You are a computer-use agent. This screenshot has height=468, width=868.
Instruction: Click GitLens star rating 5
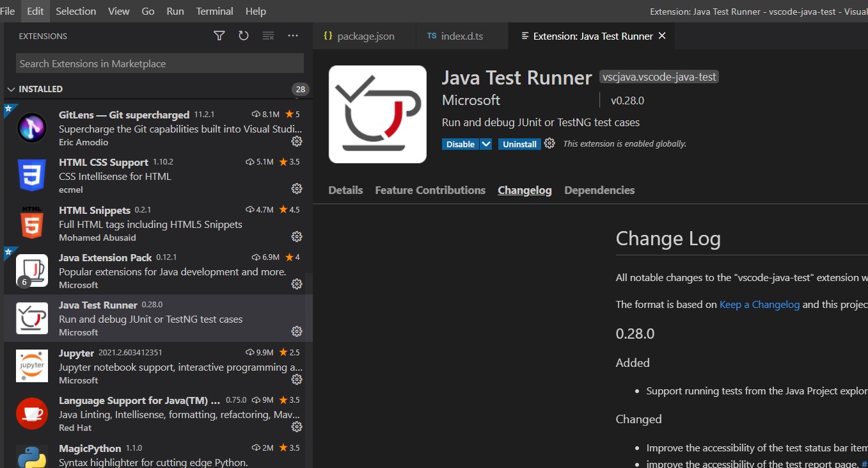tap(292, 114)
